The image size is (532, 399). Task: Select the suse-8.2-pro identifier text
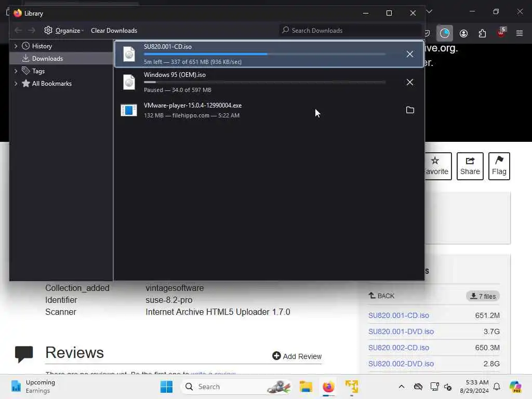tap(169, 300)
